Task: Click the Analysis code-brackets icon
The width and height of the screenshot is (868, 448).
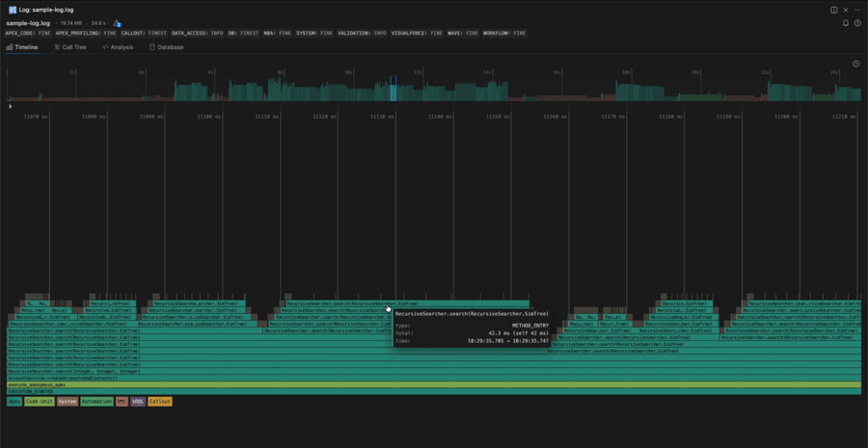Action: [104, 47]
